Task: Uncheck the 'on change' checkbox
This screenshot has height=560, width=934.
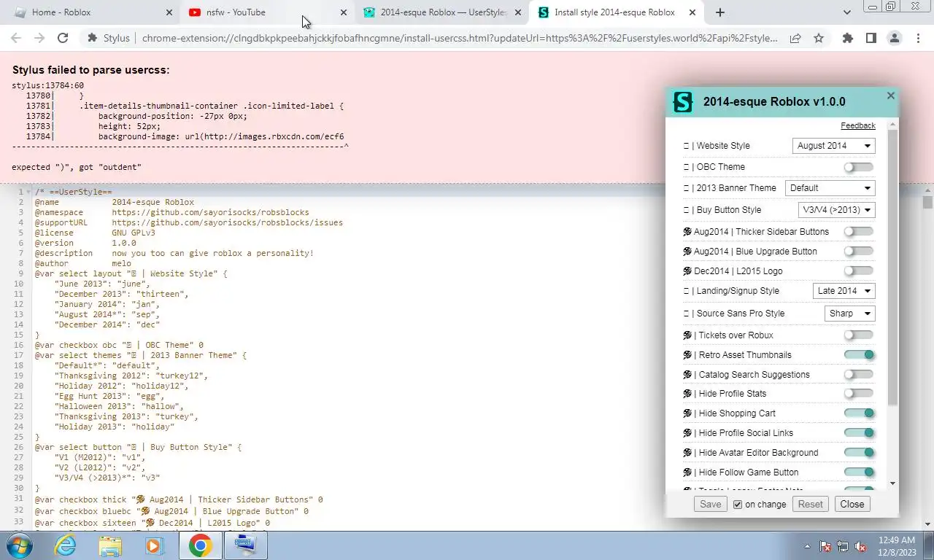Action: click(738, 504)
